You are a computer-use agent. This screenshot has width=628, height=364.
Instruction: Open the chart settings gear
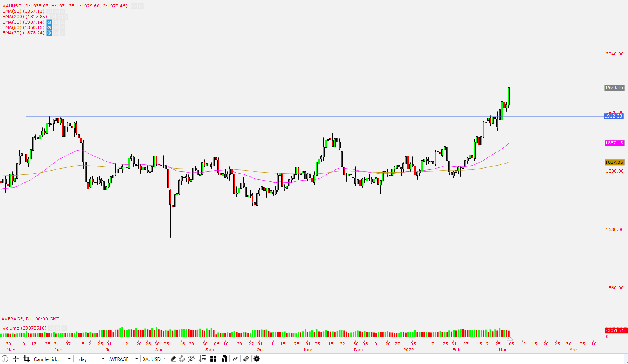[x=257, y=359]
